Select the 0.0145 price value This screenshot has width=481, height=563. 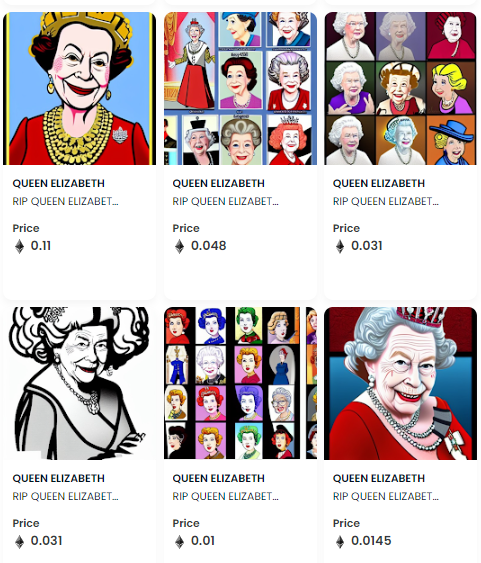(x=371, y=541)
